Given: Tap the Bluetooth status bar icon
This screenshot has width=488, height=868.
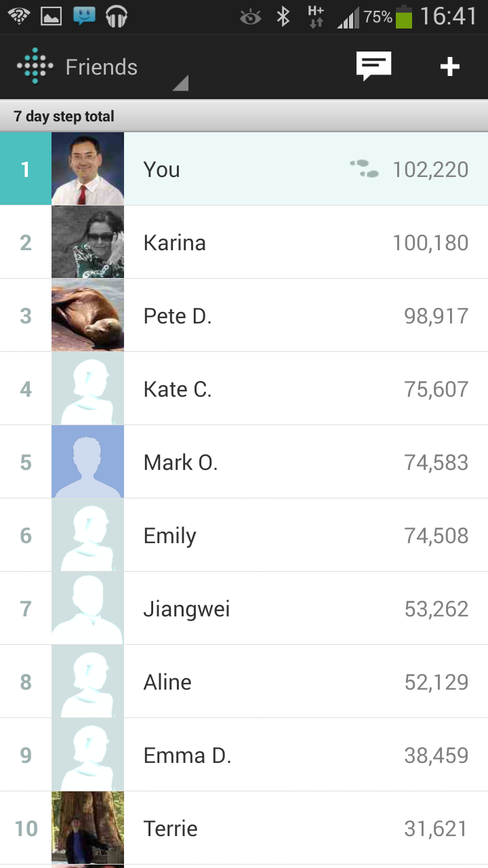Looking at the screenshot, I should pos(283,16).
